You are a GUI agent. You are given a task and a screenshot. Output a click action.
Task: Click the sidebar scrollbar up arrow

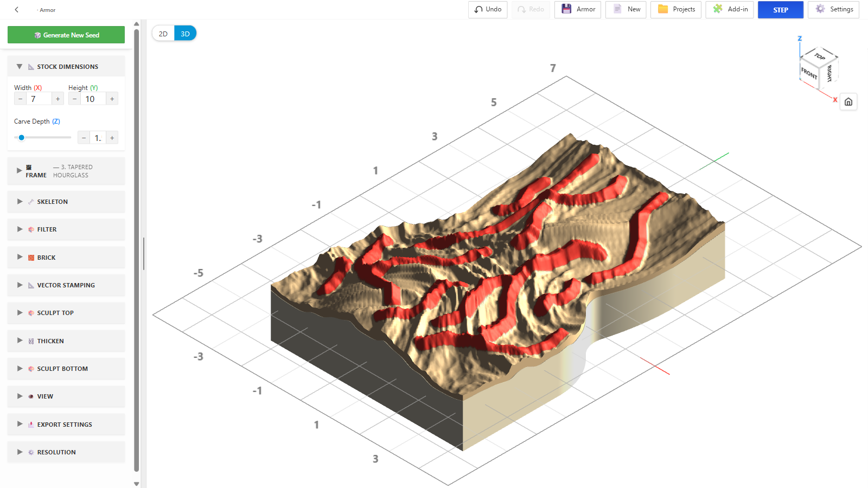tap(137, 24)
